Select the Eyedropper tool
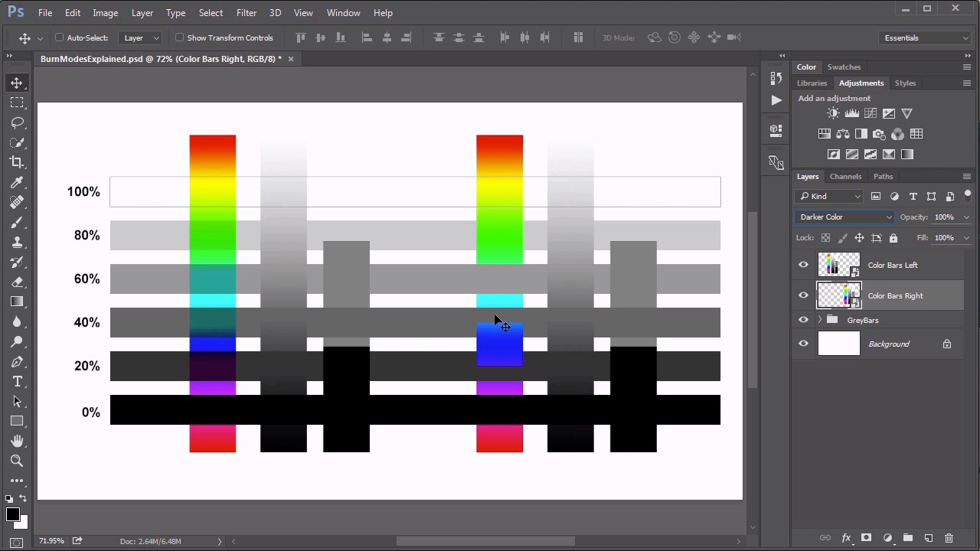Screen dimensions: 980x551 pyautogui.click(x=17, y=182)
